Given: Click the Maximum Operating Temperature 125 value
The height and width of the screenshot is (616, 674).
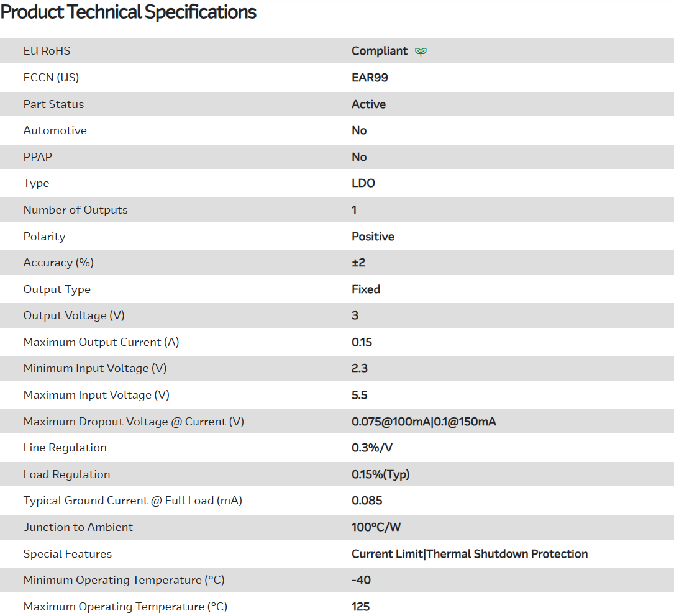Looking at the screenshot, I should [x=360, y=607].
